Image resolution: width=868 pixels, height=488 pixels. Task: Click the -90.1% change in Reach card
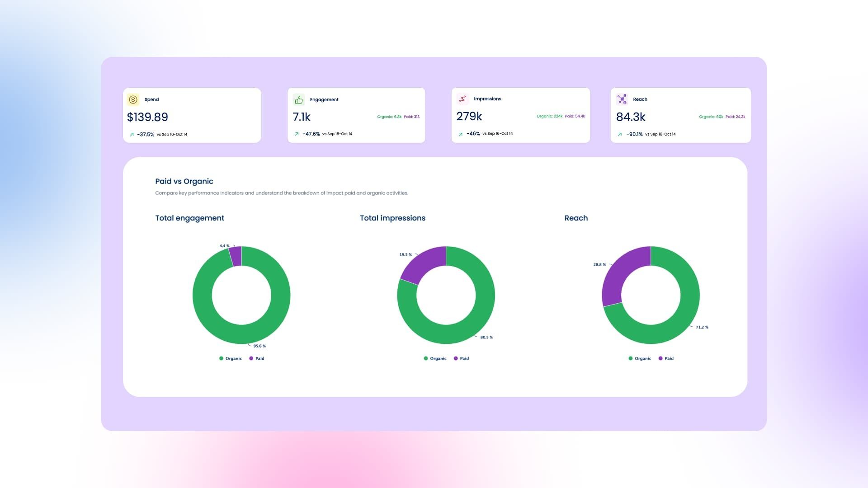pos(634,134)
